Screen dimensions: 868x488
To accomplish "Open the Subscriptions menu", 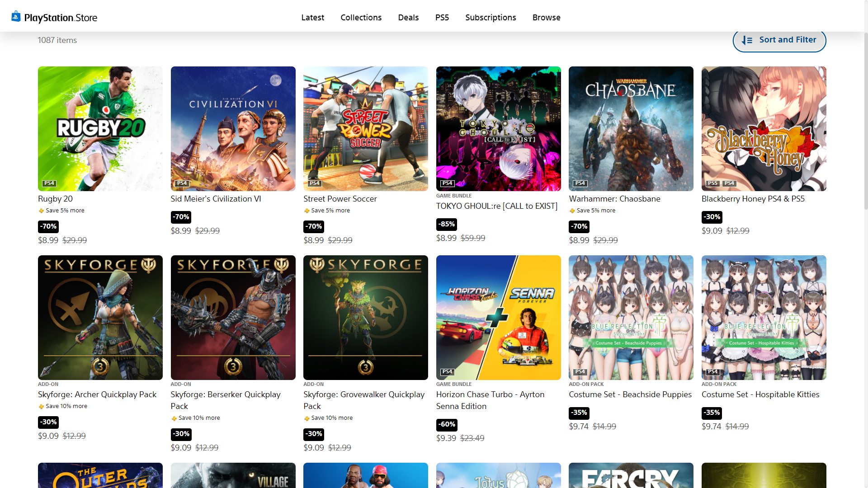I will tap(491, 18).
